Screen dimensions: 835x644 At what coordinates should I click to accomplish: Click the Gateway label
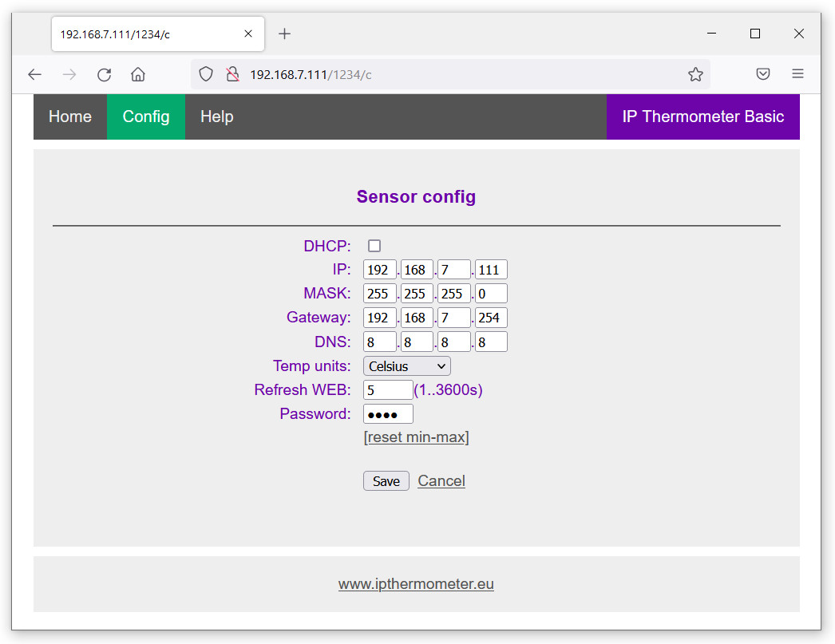click(x=319, y=318)
